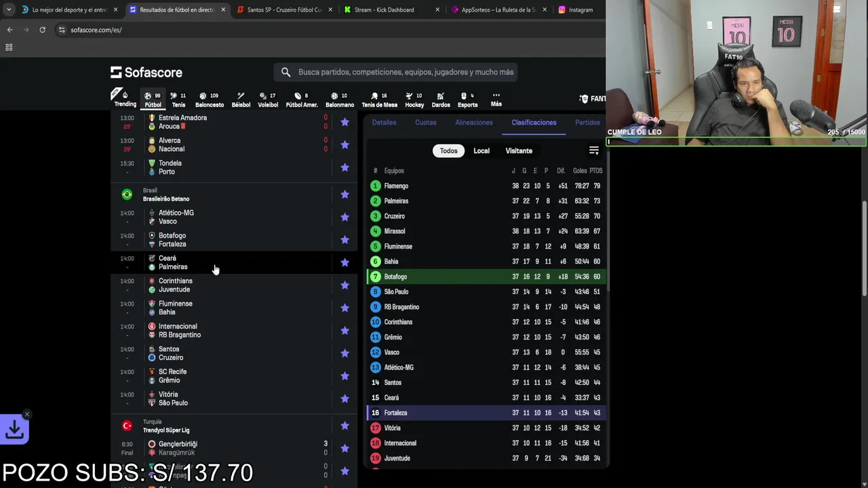Open the Esports category
This screenshot has height=488, width=868.
point(468,100)
